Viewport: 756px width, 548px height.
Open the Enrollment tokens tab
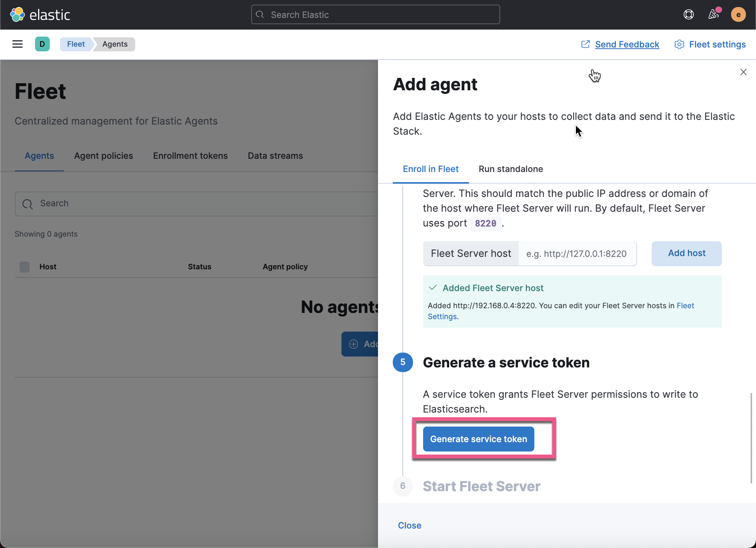(190, 156)
